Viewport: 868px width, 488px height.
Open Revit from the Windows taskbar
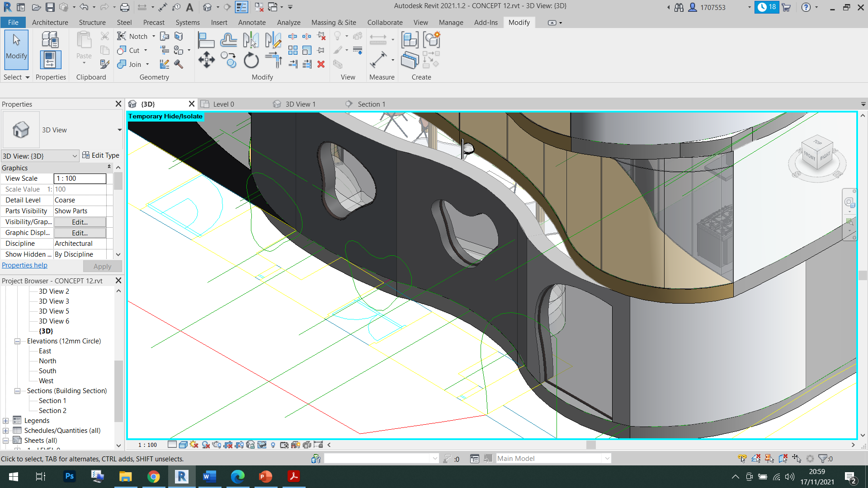point(181,477)
